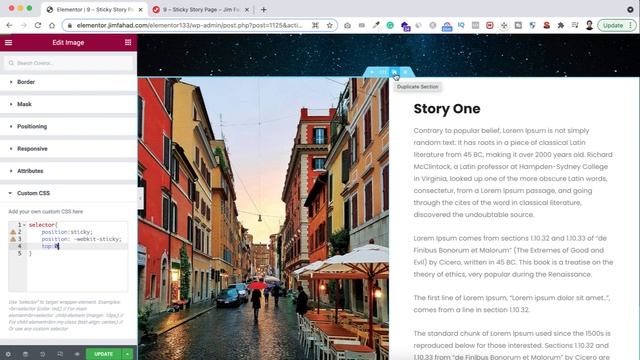Click the Duplicate Section handle icon
640x360 pixels.
[394, 72]
